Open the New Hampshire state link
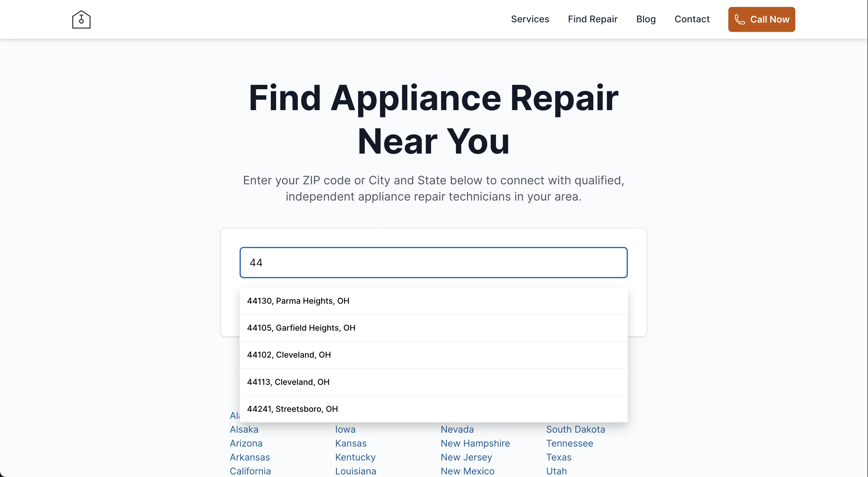Screen dimensions: 868x477 pyautogui.click(x=475, y=443)
